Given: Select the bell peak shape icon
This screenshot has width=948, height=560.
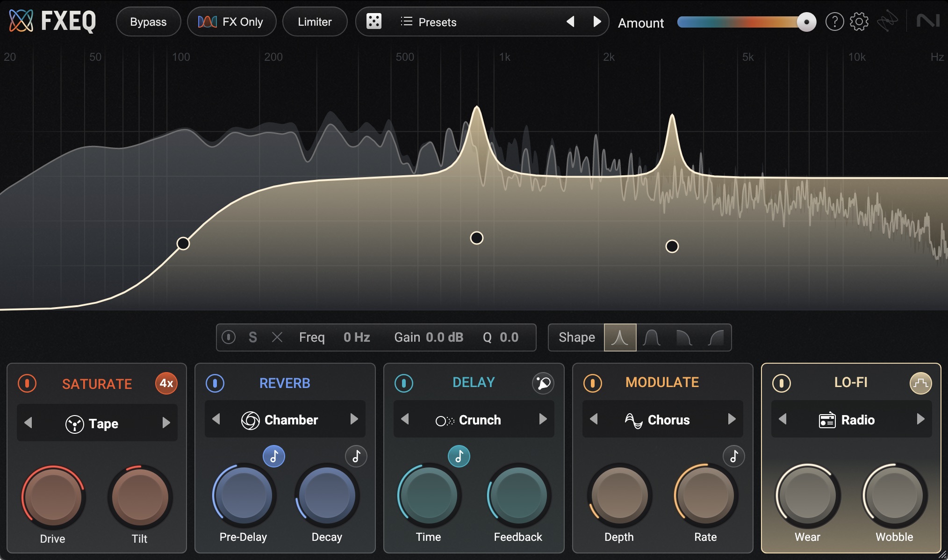Looking at the screenshot, I should (x=620, y=337).
